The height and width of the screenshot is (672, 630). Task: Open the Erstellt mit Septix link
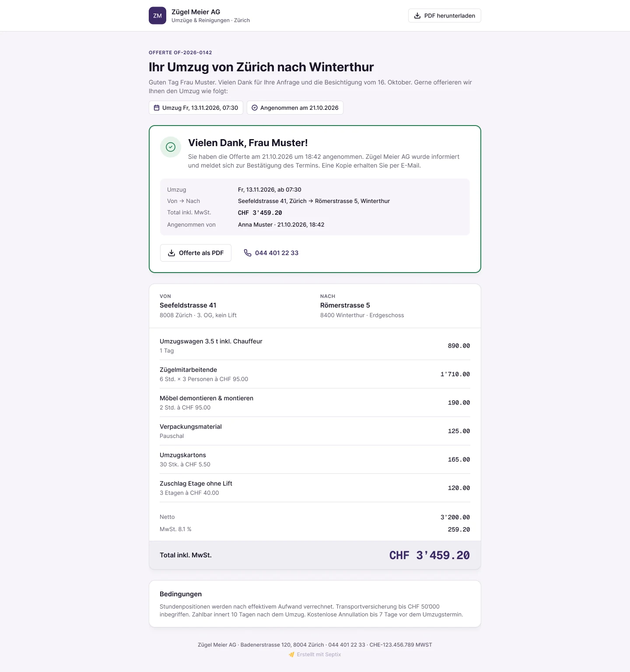click(x=315, y=654)
